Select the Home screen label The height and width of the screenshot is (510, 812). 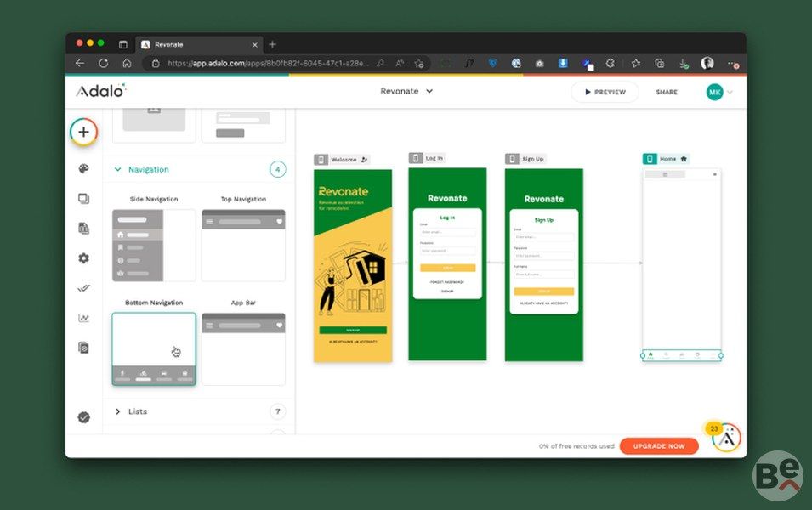tap(666, 159)
